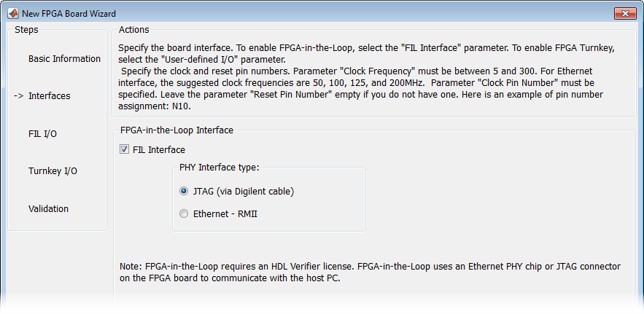
Task: Click the MATLAB logo in the title bar
Action: [x=13, y=14]
